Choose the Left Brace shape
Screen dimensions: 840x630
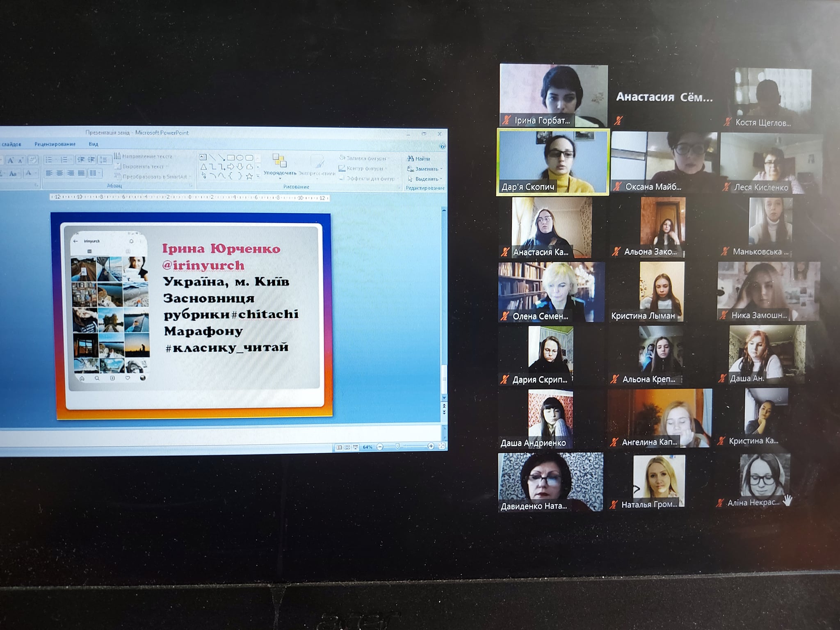pyautogui.click(x=231, y=176)
